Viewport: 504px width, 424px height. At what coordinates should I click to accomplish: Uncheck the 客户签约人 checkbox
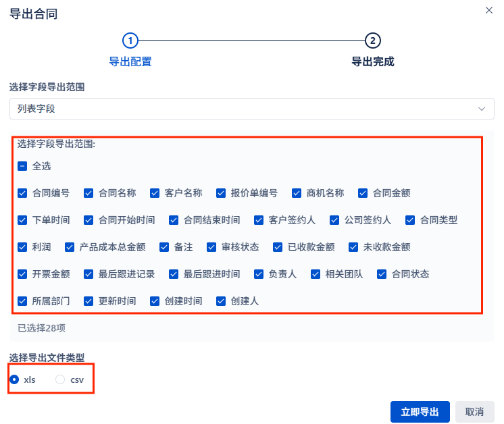click(x=259, y=220)
